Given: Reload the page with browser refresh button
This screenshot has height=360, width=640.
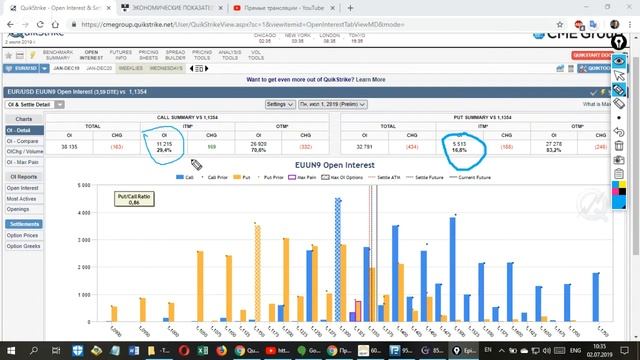Looking at the screenshot, I should click(x=40, y=24).
